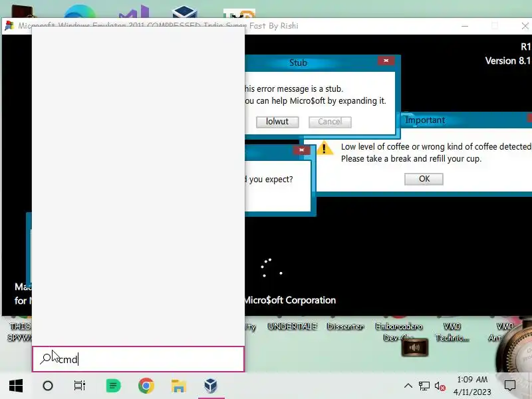Close the Windows Emulator window
This screenshot has height=399, width=532.
click(x=525, y=26)
